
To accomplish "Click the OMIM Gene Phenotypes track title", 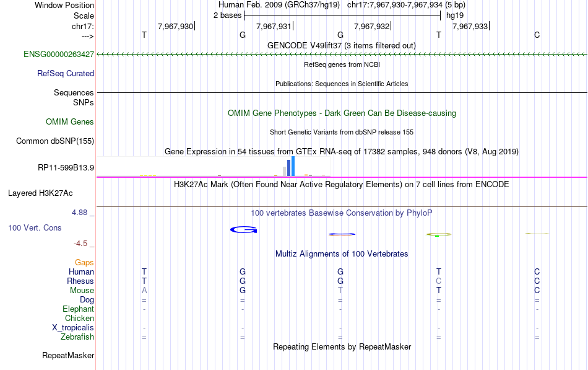I will coord(342,113).
